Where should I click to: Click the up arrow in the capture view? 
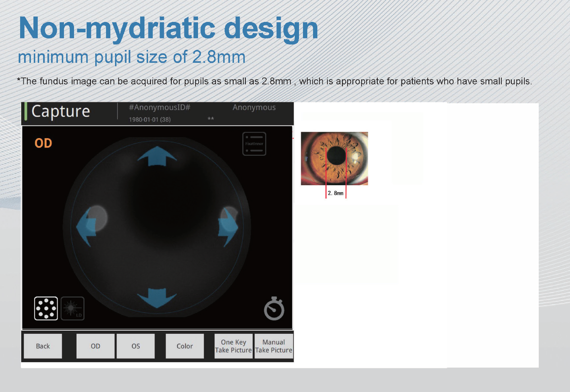point(157,156)
